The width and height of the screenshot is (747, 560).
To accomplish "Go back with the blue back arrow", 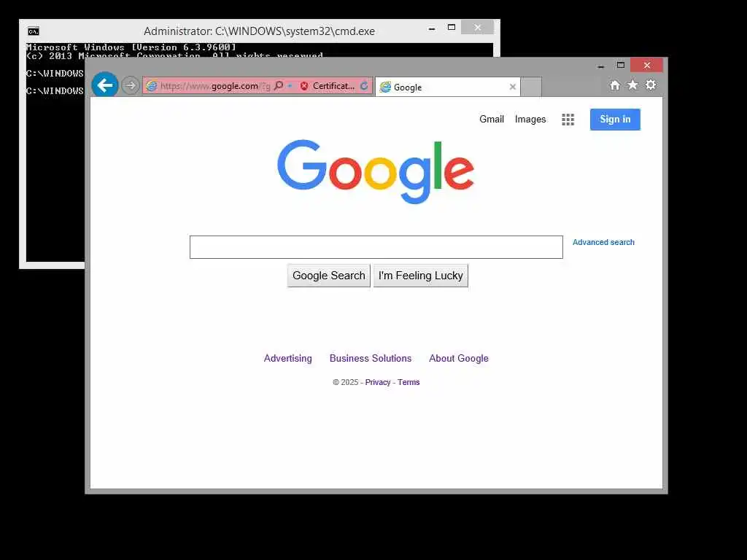I will click(x=105, y=85).
